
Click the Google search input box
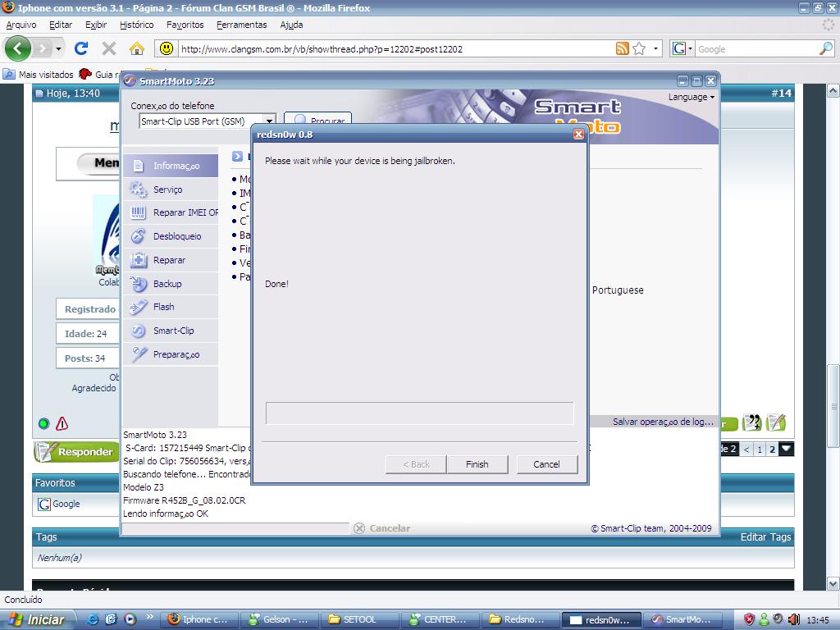757,48
